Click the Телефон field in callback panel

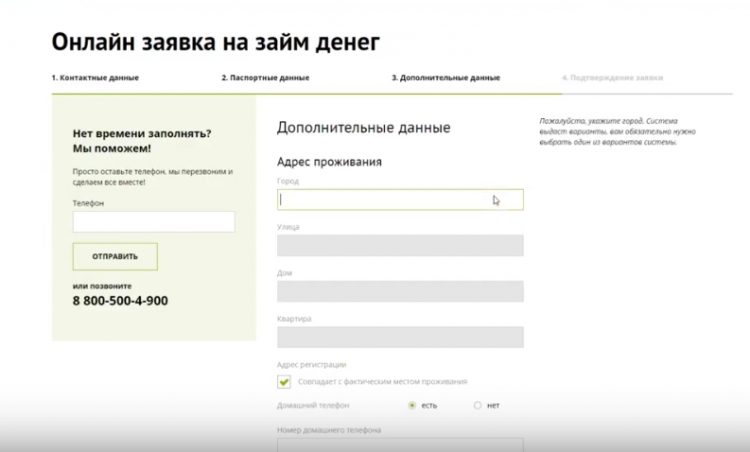click(x=153, y=222)
